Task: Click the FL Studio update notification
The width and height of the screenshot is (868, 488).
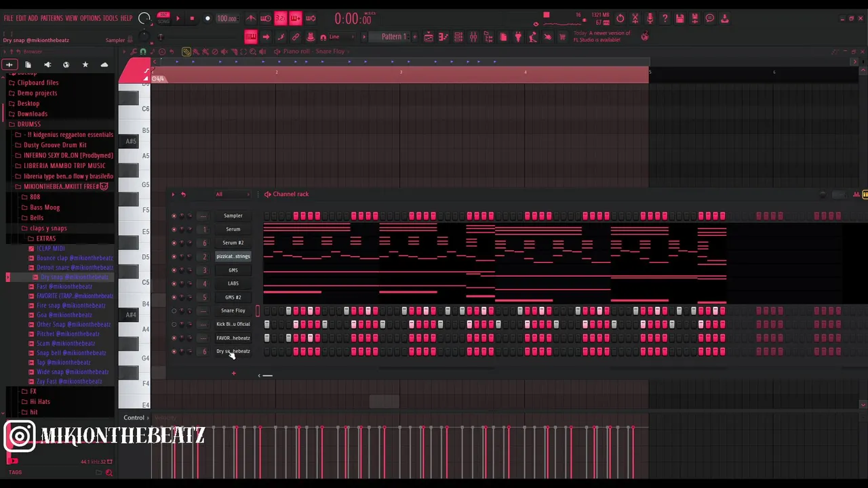Action: [x=601, y=37]
